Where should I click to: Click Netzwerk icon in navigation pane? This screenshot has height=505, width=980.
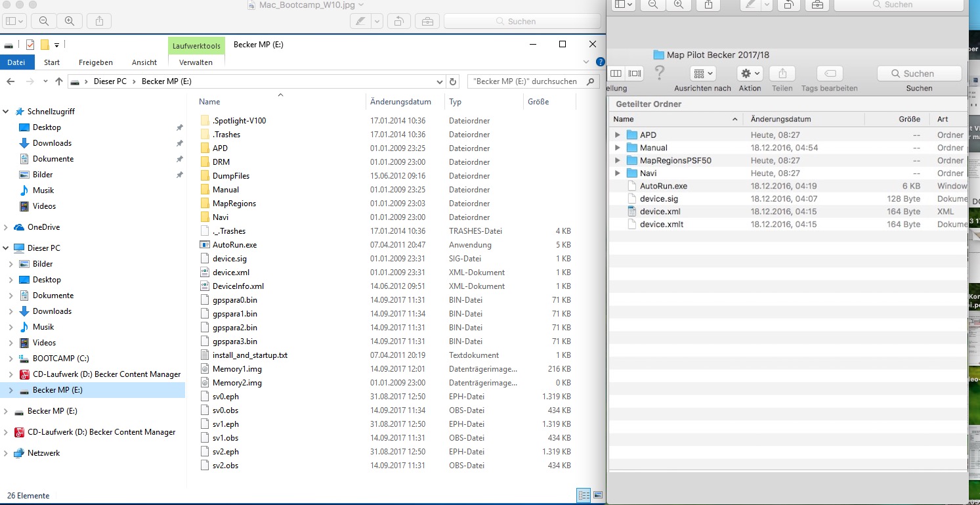click(19, 453)
